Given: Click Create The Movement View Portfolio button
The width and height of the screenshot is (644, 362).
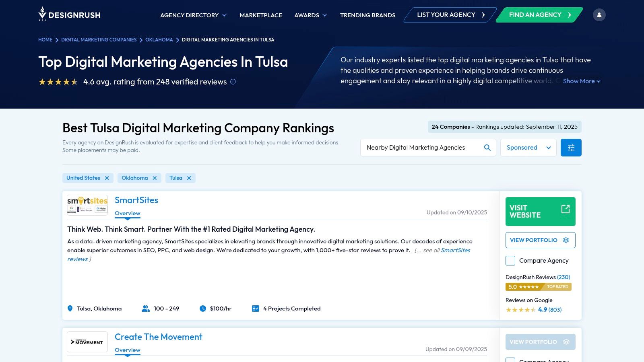Looking at the screenshot, I should tap(540, 342).
